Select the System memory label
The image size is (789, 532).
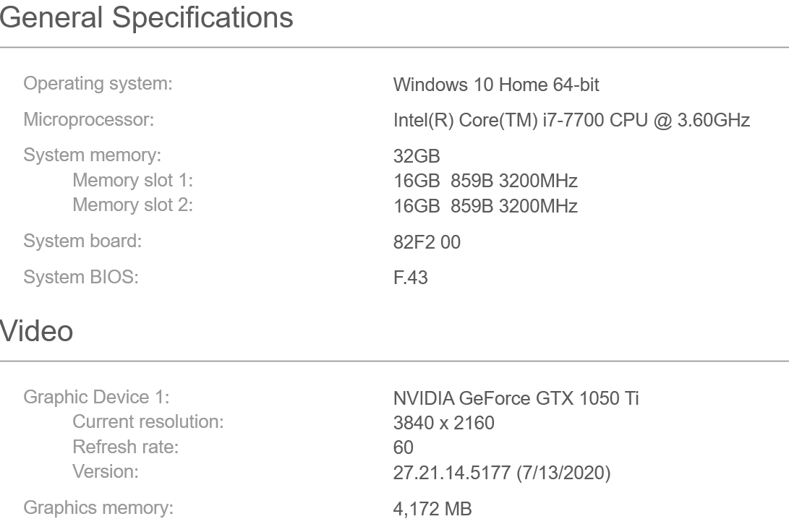pos(93,155)
